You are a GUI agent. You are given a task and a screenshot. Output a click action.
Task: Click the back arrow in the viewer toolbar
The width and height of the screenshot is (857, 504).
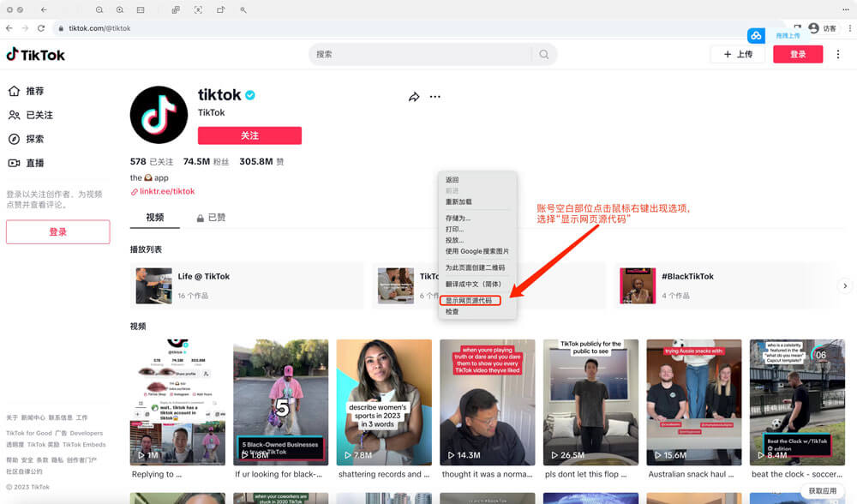point(44,9)
